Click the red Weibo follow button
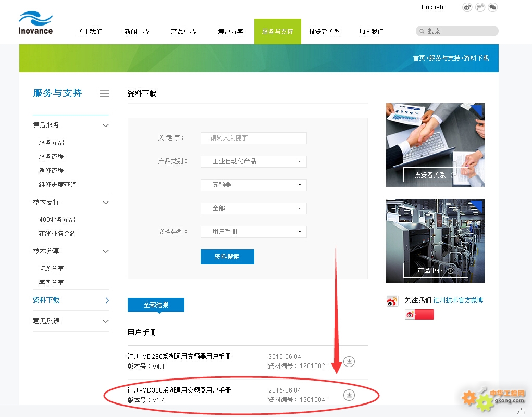 (419, 314)
